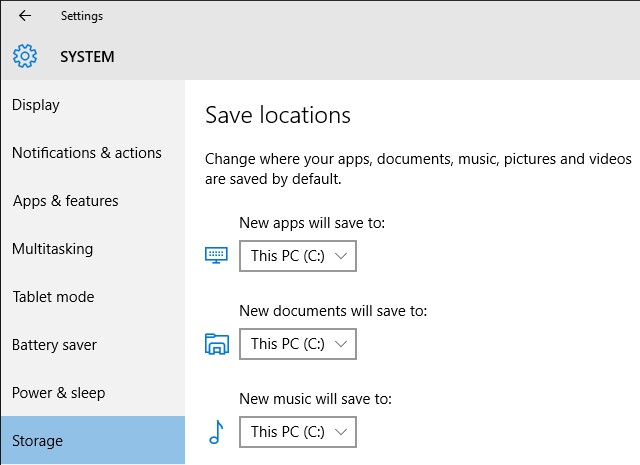Select Apps & features
The image size is (640, 465).
click(x=65, y=201)
